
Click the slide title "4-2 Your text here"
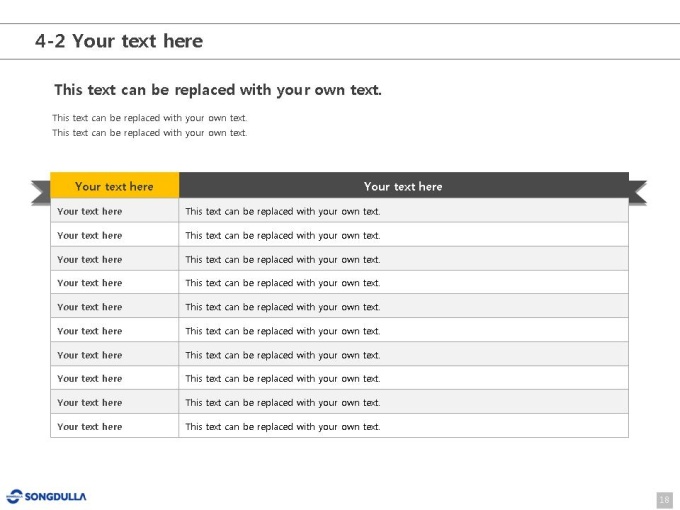click(x=119, y=41)
